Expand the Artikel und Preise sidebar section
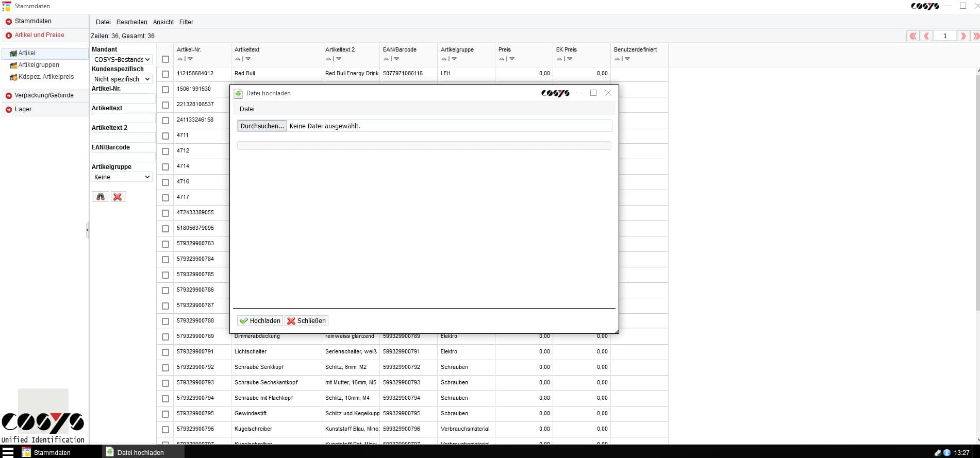 [44, 35]
